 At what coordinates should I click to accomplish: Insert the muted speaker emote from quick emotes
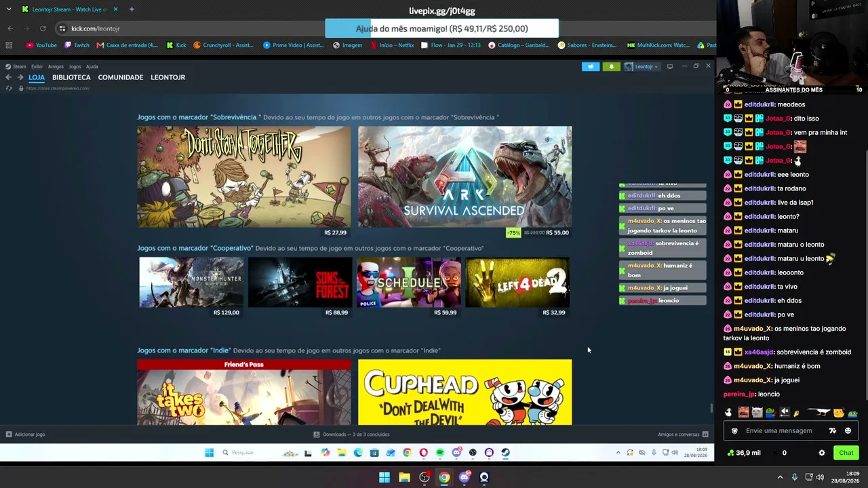(x=785, y=412)
